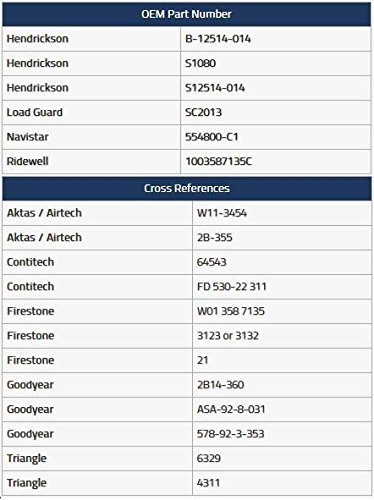
Task: Select Navistar part number 554800-C1
Action: click(212, 137)
